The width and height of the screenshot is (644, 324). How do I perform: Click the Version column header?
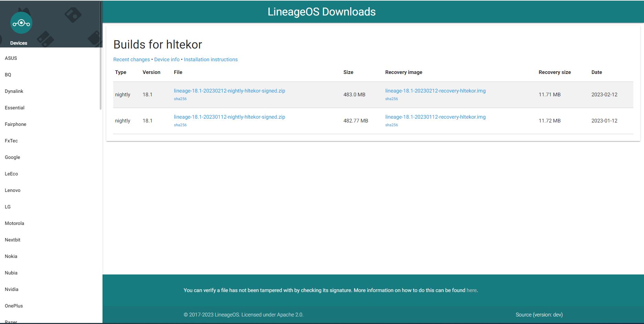(x=151, y=72)
